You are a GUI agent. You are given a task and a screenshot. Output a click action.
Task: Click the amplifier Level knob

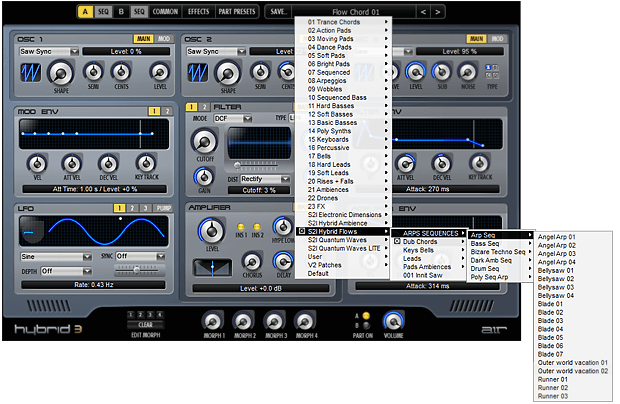(x=212, y=231)
